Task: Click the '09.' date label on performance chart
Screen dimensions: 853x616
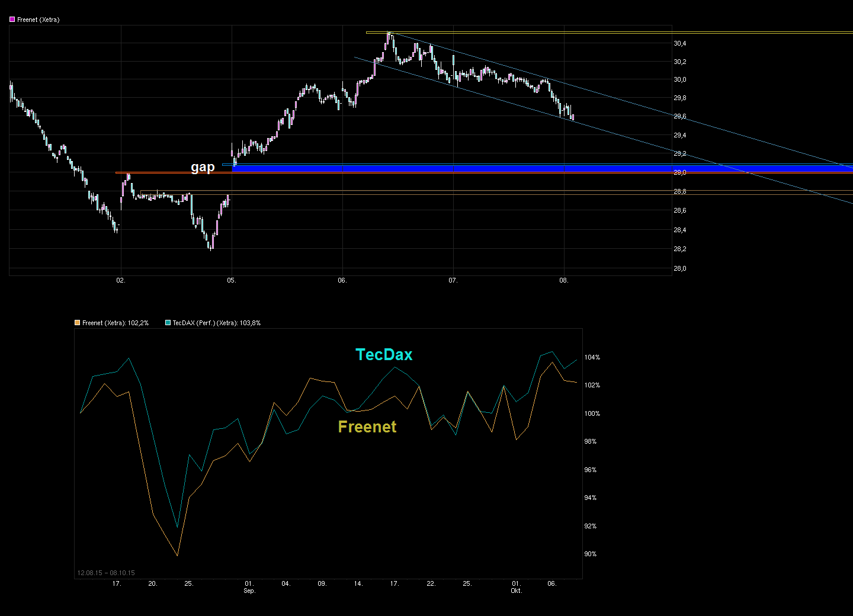Action: pyautogui.click(x=322, y=583)
